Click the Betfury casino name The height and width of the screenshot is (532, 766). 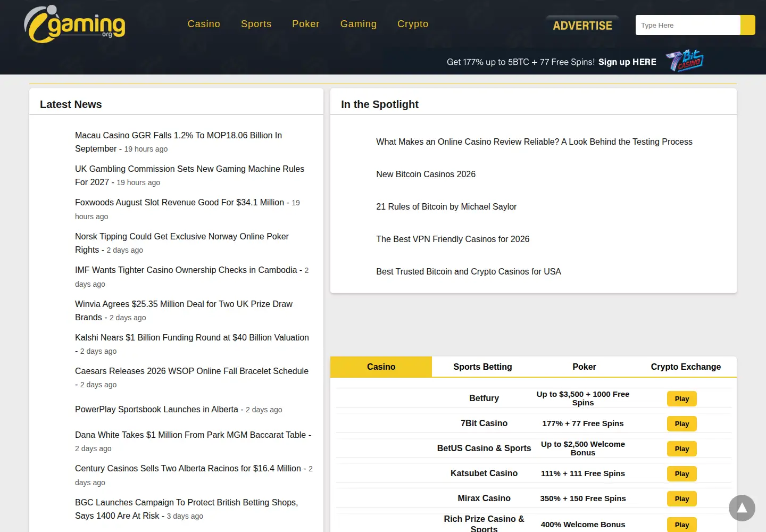pos(484,398)
